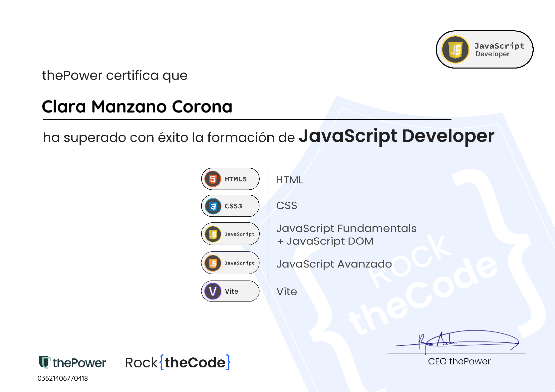
Task: Click the yellow JavaScript shield icon
Action: tap(213, 234)
